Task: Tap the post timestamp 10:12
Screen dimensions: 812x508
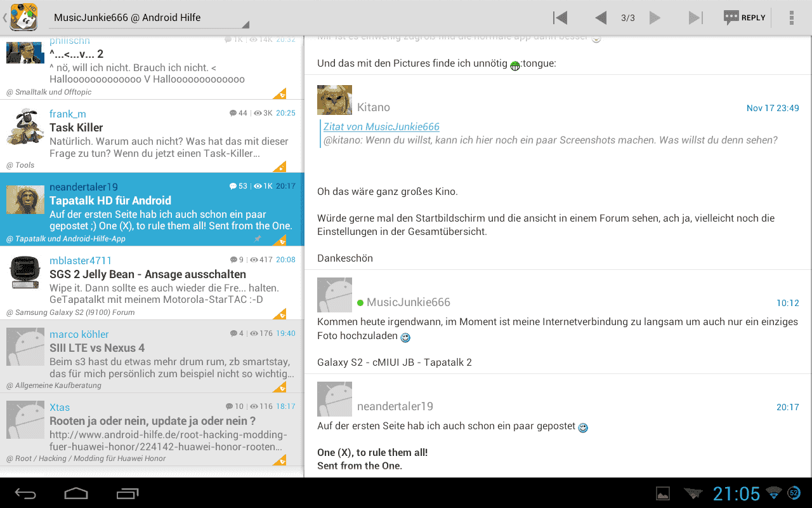Action: click(x=788, y=303)
